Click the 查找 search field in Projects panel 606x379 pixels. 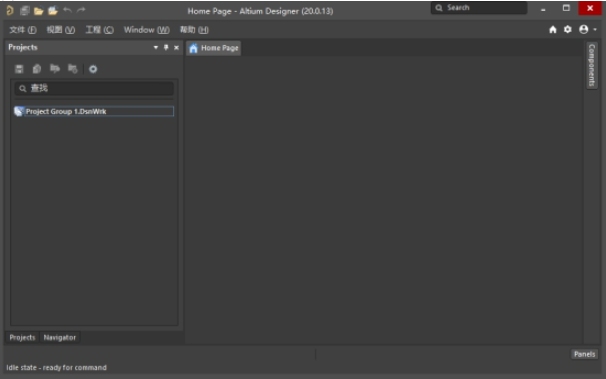click(94, 88)
